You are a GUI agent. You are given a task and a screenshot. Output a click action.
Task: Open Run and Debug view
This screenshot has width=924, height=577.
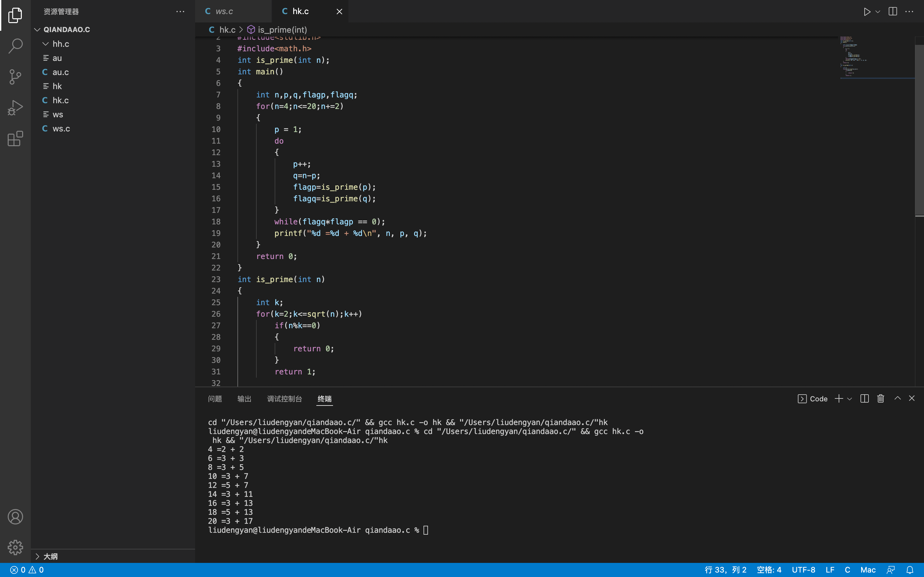[15, 108]
